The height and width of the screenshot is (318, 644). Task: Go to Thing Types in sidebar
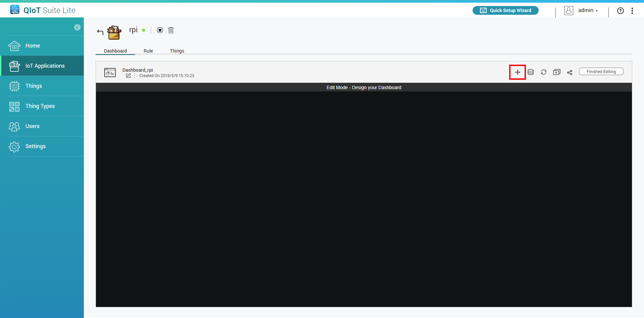[40, 106]
